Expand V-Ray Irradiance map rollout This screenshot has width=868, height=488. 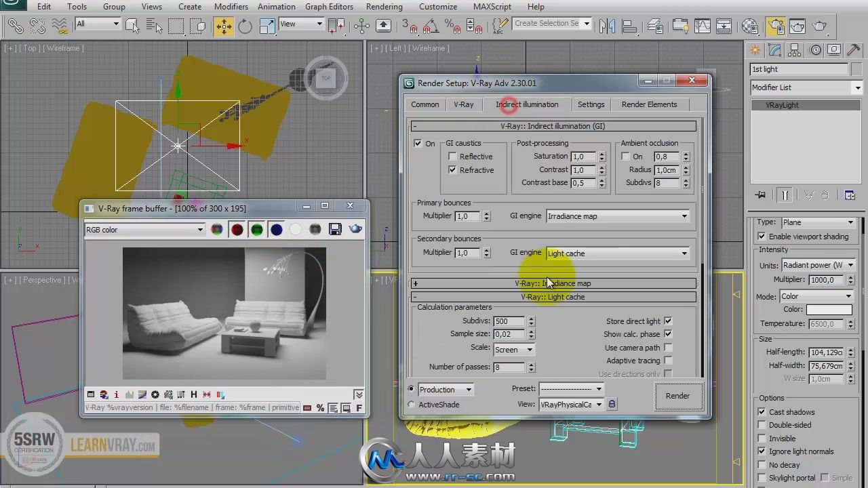(x=553, y=283)
